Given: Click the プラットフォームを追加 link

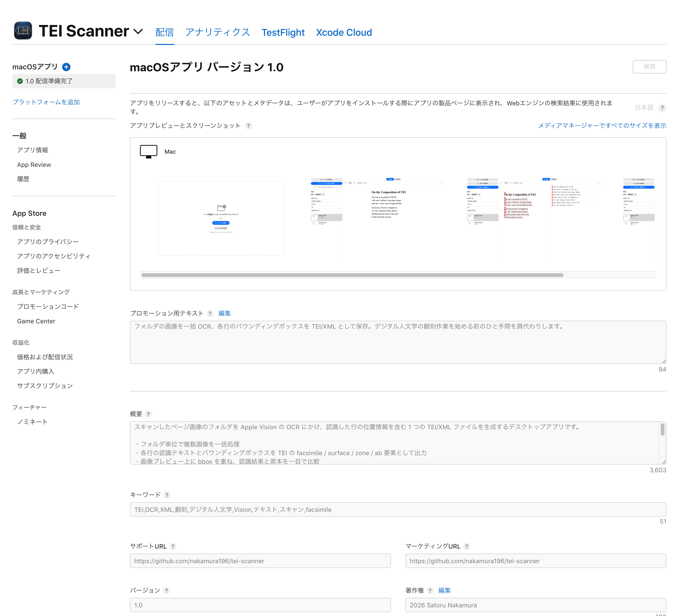Looking at the screenshot, I should coord(46,102).
